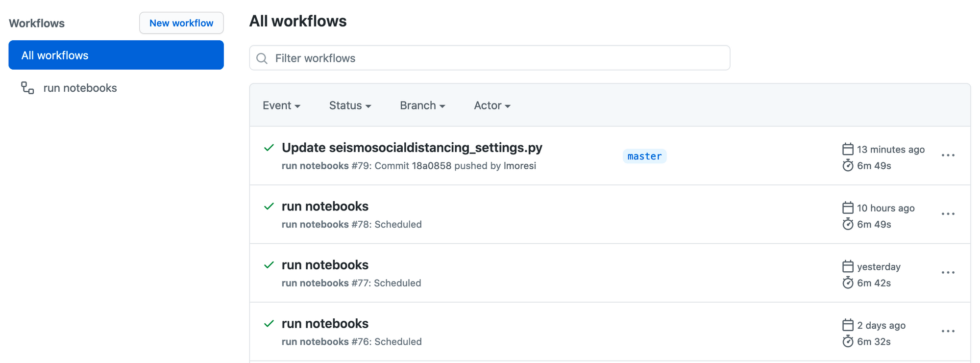This screenshot has width=980, height=363.
Task: Open Update seismosocialdistancing_settings.py run link
Action: coord(412,148)
